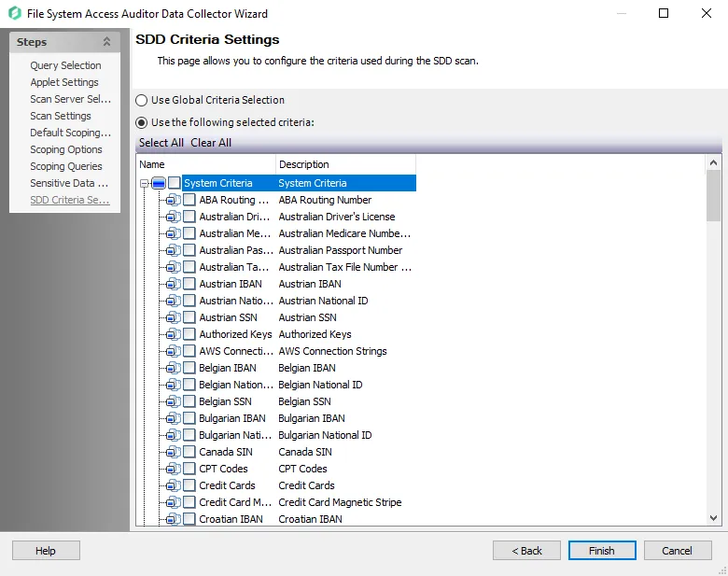Click the Finish button

602,551
